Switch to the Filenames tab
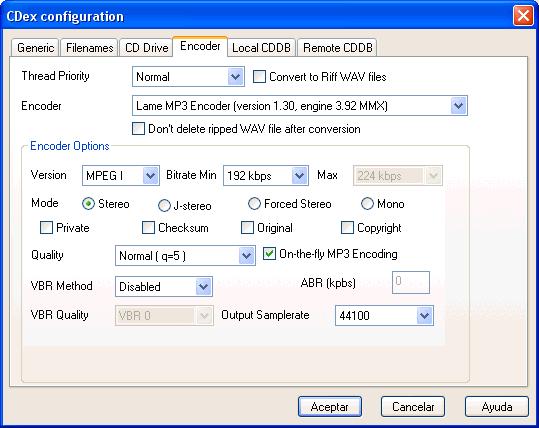Image resolution: width=539 pixels, height=428 pixels. point(89,47)
